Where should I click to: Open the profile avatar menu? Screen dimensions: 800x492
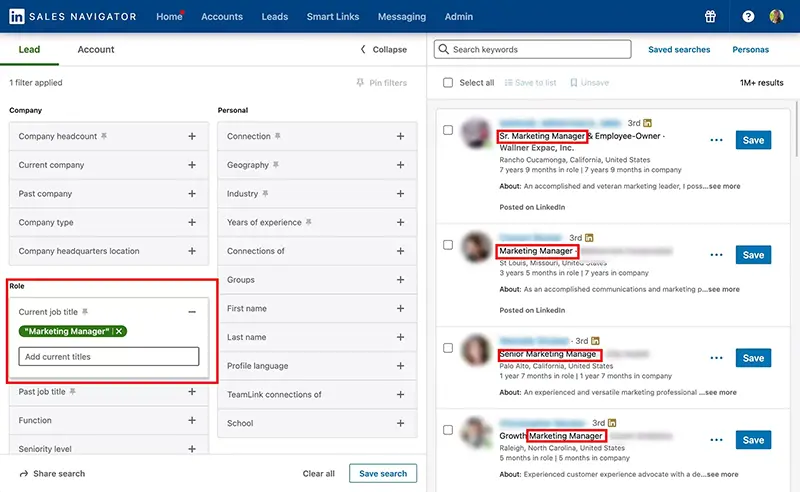coord(776,16)
